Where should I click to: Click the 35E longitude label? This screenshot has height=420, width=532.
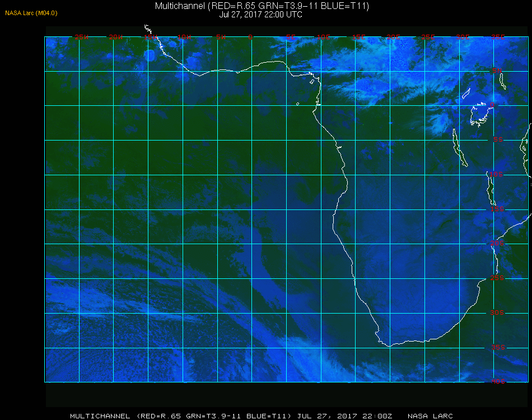pyautogui.click(x=498, y=37)
